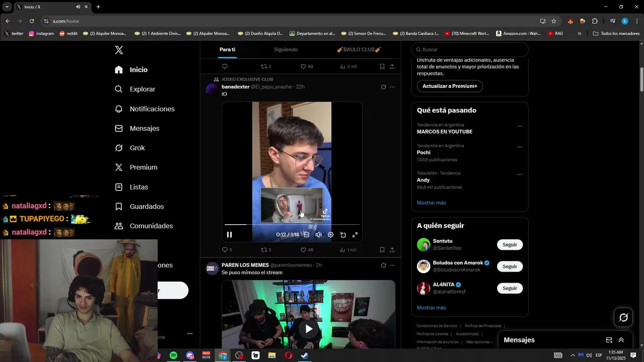Click the banadexter video progress bar
The image size is (644, 362).
pos(292,224)
